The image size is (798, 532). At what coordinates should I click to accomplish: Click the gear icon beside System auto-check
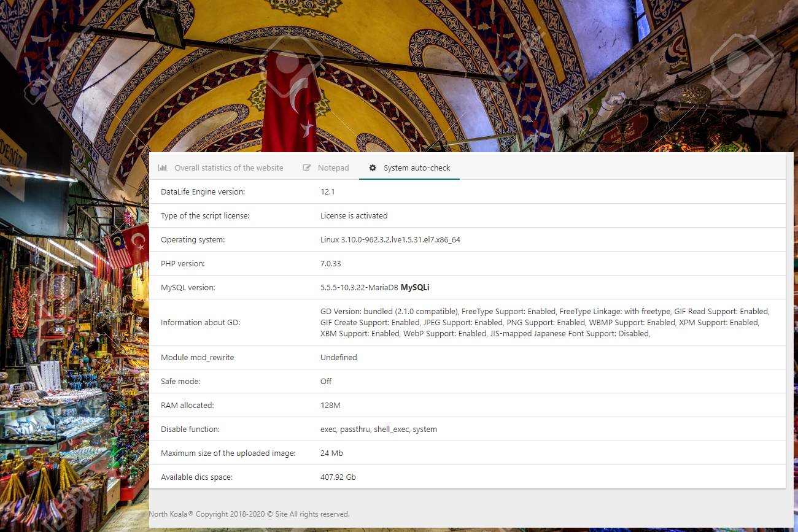[x=373, y=168]
